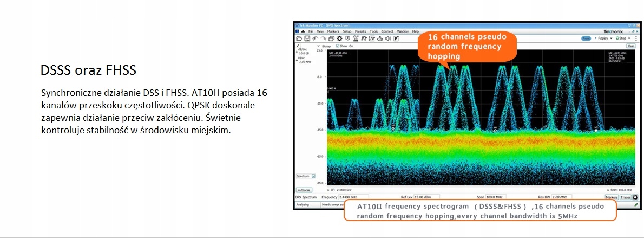Toggle the Show checkbox
The image size is (644, 238).
(338, 46)
